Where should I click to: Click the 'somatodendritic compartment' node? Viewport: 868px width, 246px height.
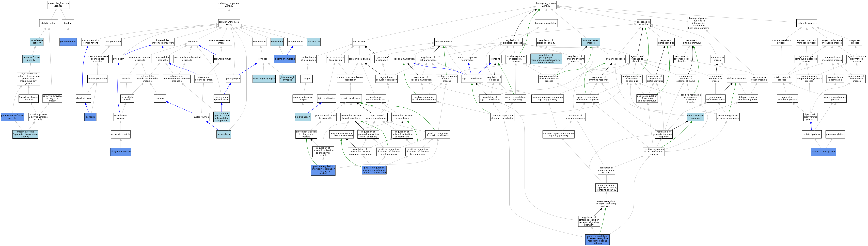coord(91,42)
